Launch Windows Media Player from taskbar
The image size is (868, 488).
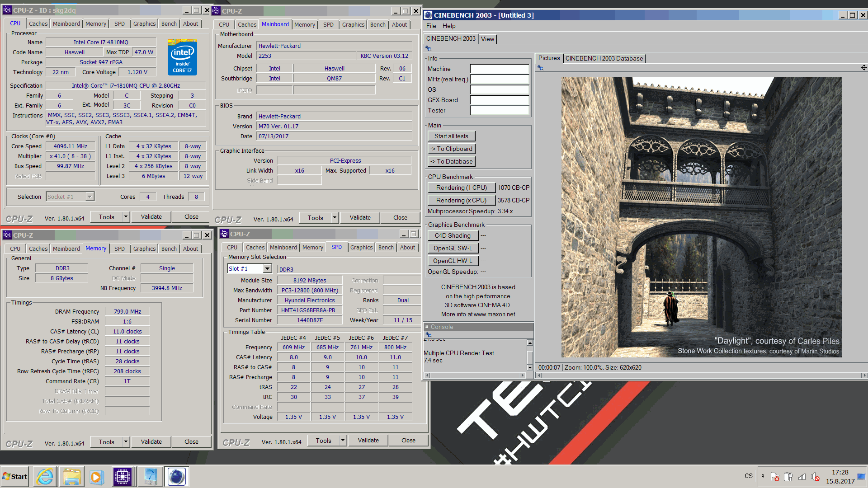pyautogui.click(x=96, y=477)
